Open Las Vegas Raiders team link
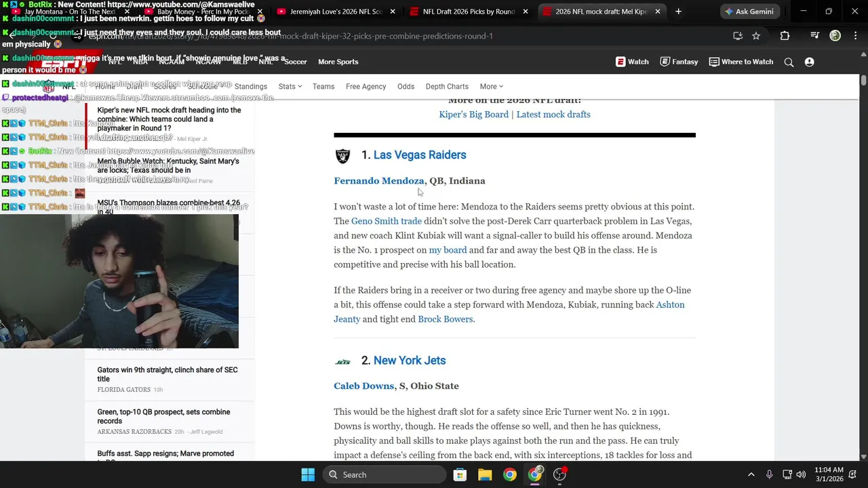The image size is (868, 488). [x=420, y=155]
